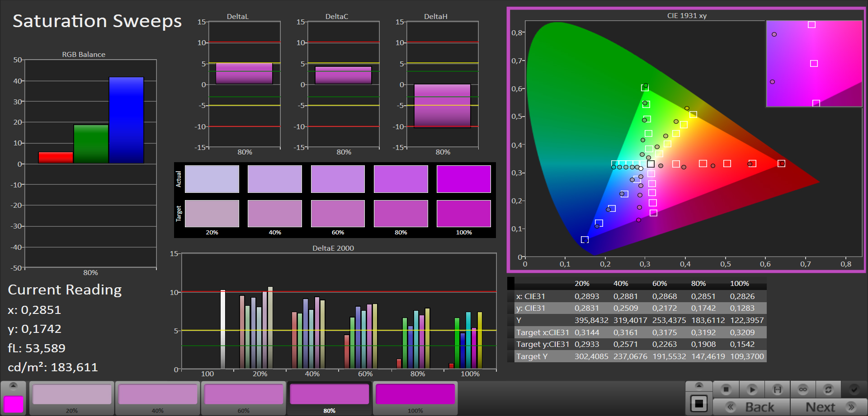This screenshot has height=416, width=868.
Task: Select the 100% column header in data table
Action: pos(740,283)
